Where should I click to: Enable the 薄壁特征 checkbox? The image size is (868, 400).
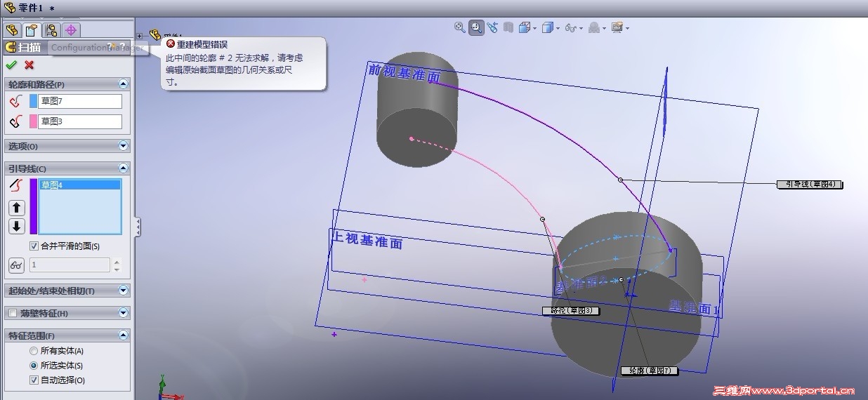coord(12,313)
